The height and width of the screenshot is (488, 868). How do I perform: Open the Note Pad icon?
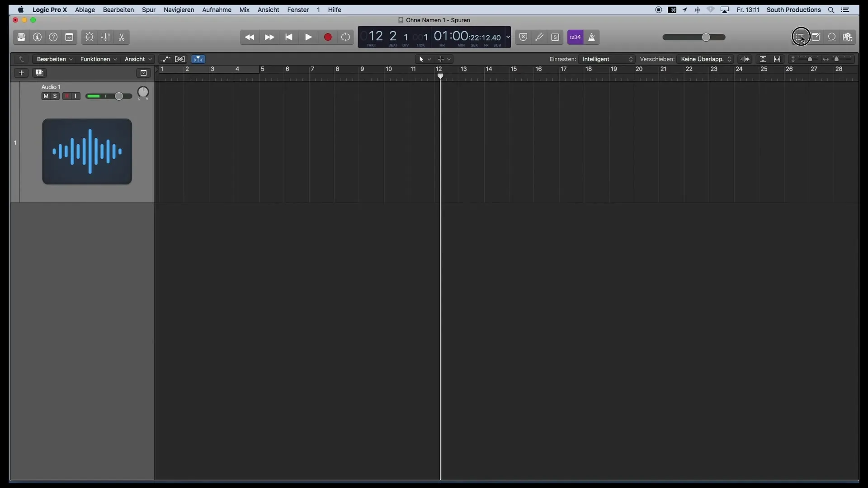tap(816, 37)
